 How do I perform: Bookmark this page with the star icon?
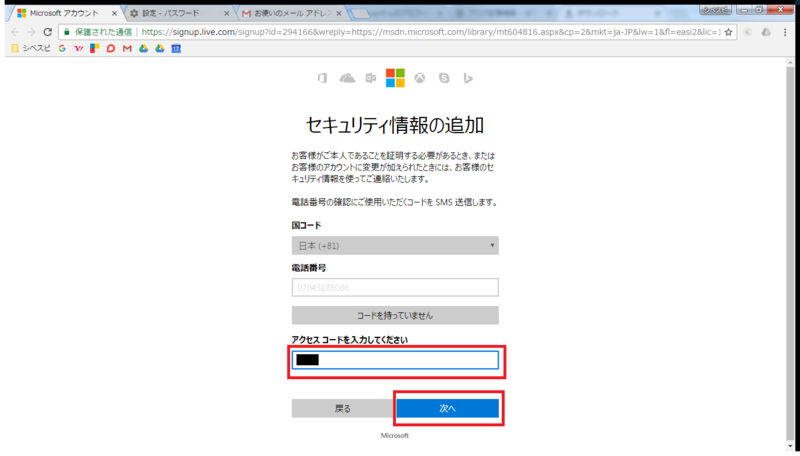pos(728,32)
